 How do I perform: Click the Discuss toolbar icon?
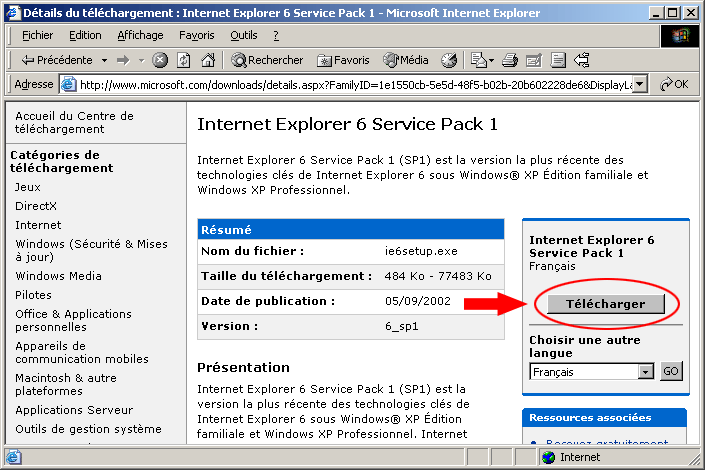[x=558, y=60]
